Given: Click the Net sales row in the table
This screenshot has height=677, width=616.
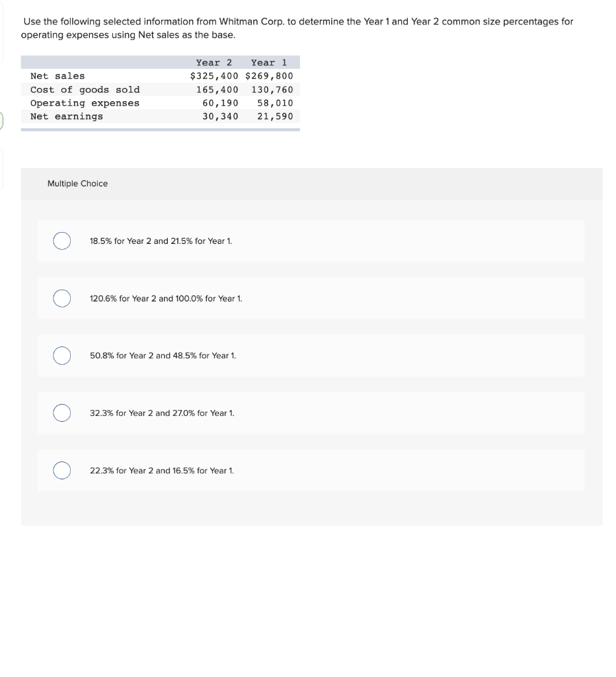Looking at the screenshot, I should [58, 75].
